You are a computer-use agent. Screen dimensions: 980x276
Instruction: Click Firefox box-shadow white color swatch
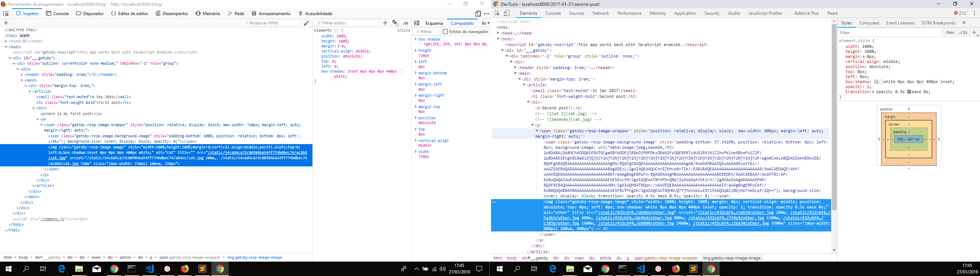tap(401, 72)
